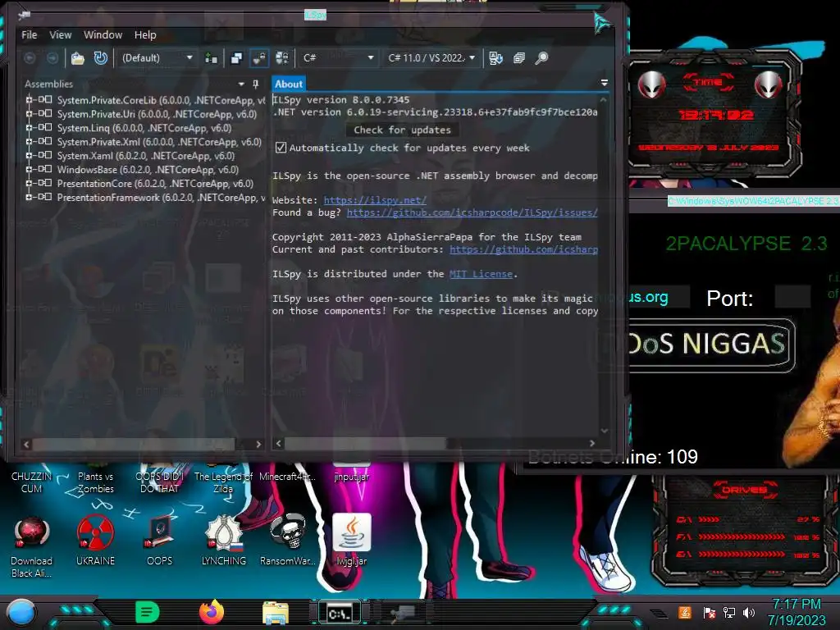Open the lwjgl.jar Java file icon
The height and width of the screenshot is (630, 840).
coord(351,540)
